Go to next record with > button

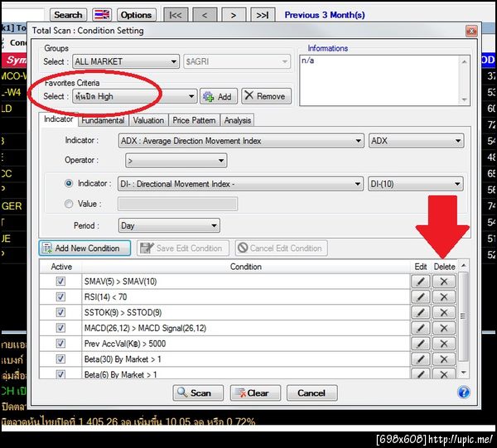pos(234,15)
